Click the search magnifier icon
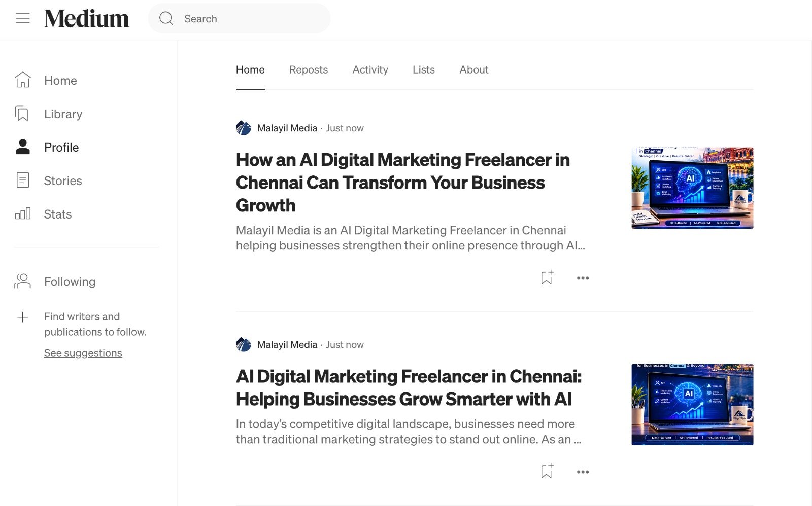Image resolution: width=812 pixels, height=506 pixels. click(x=166, y=19)
